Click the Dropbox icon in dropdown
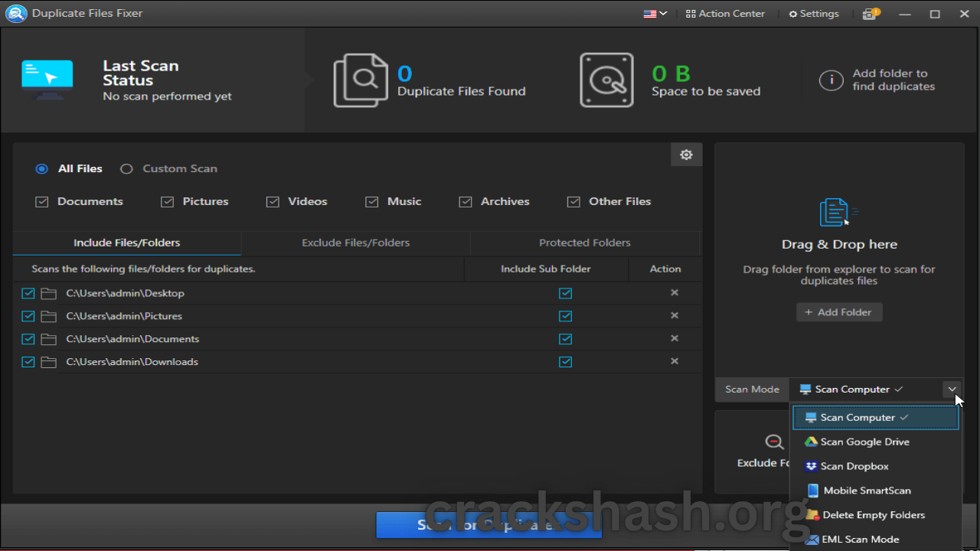 pyautogui.click(x=811, y=466)
